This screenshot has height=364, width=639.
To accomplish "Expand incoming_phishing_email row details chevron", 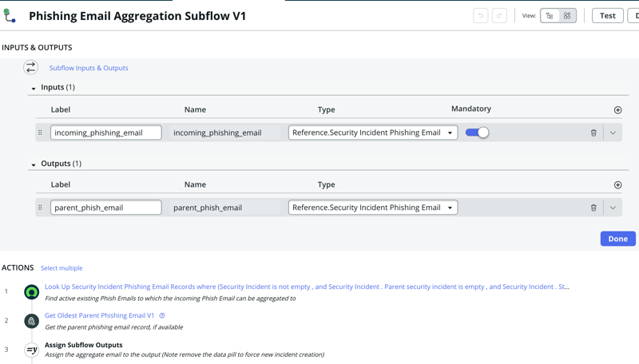I will pos(613,133).
